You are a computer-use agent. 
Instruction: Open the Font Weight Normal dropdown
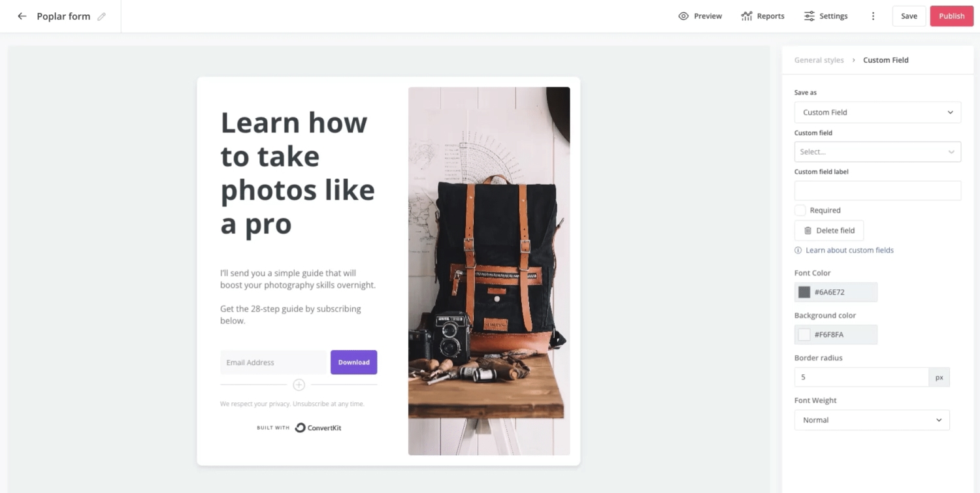(872, 420)
